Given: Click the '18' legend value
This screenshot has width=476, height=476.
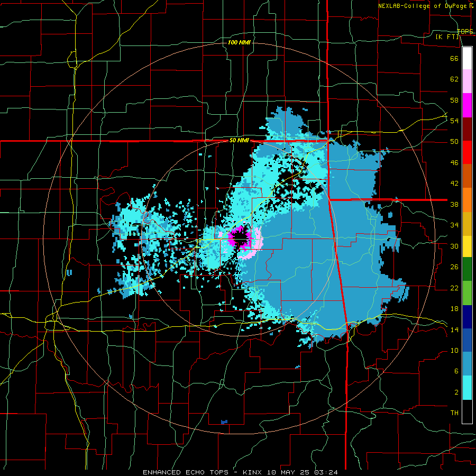Looking at the screenshot, I should coord(454,309).
